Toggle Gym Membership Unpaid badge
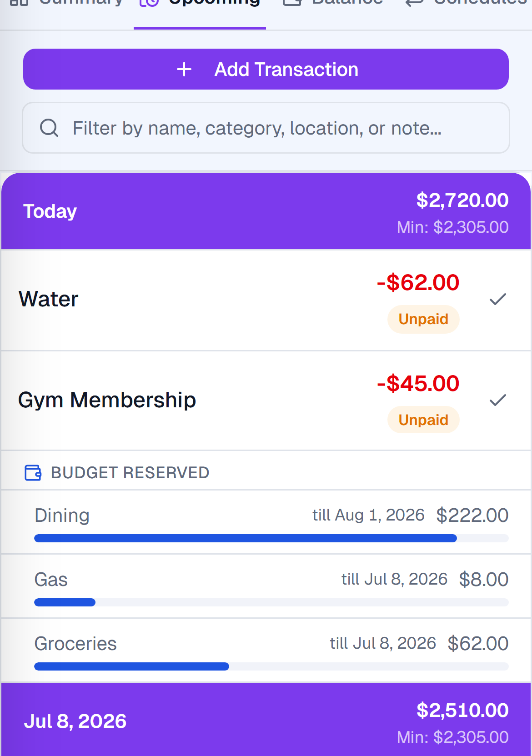The width and height of the screenshot is (532, 756). [x=423, y=420]
